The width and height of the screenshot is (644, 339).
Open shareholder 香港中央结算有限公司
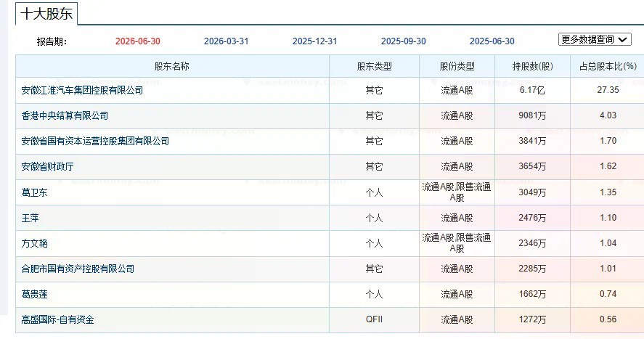pyautogui.click(x=65, y=115)
